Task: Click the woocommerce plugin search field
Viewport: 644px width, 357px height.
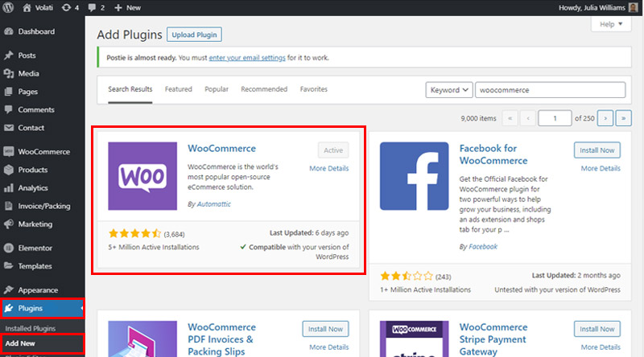Action: pos(551,90)
